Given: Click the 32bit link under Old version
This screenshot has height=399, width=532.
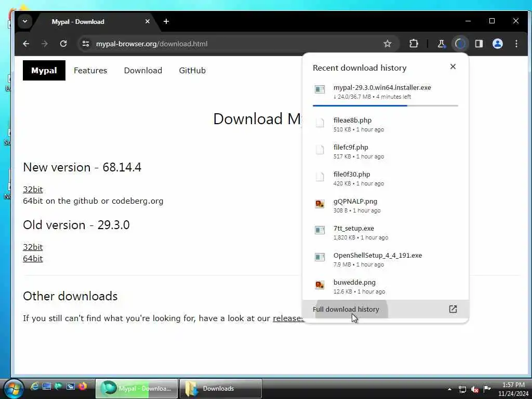Looking at the screenshot, I should (33, 247).
